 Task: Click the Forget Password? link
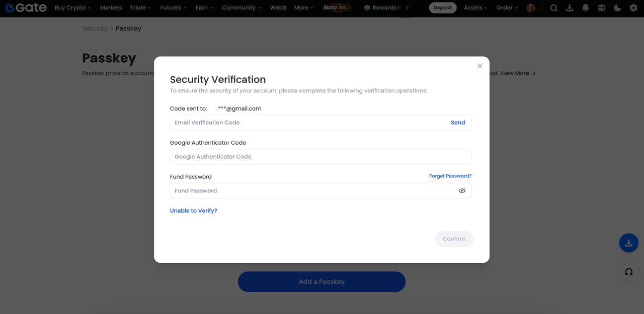(x=450, y=176)
